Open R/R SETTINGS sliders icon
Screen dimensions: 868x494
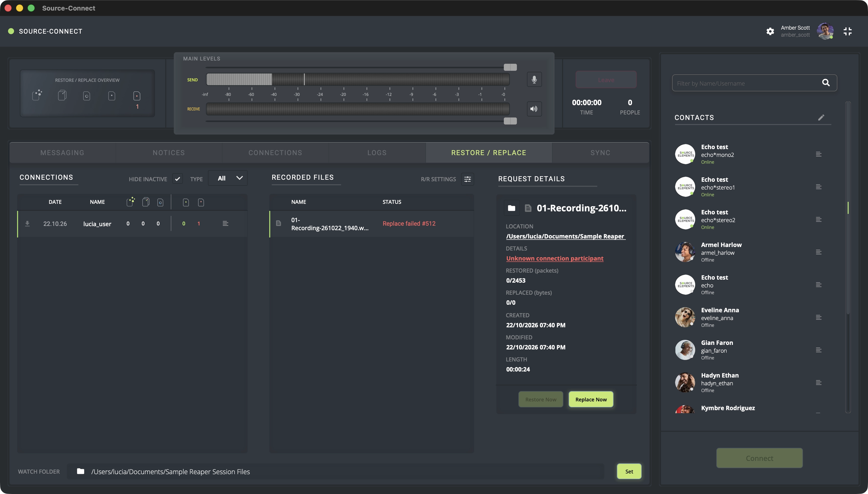[x=467, y=179]
